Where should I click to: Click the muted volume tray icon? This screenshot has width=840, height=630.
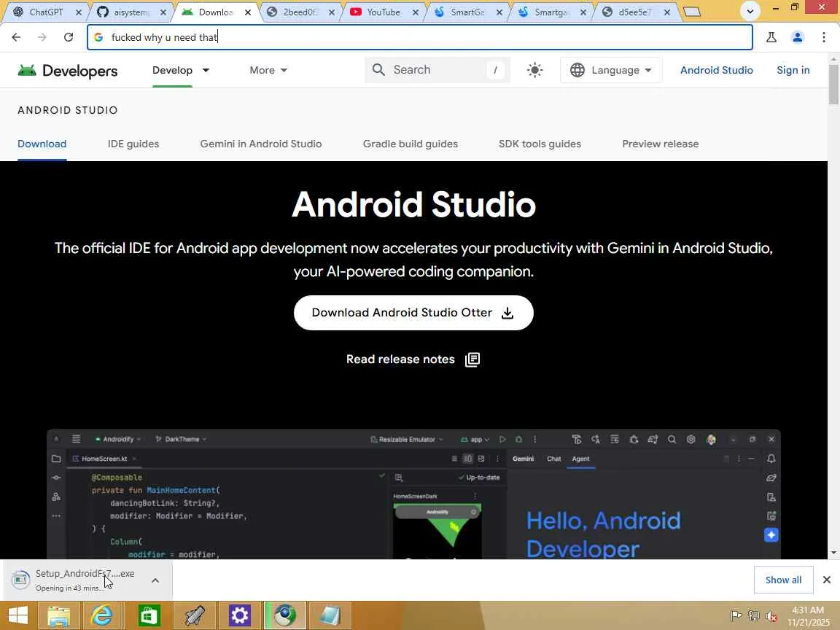click(x=771, y=616)
